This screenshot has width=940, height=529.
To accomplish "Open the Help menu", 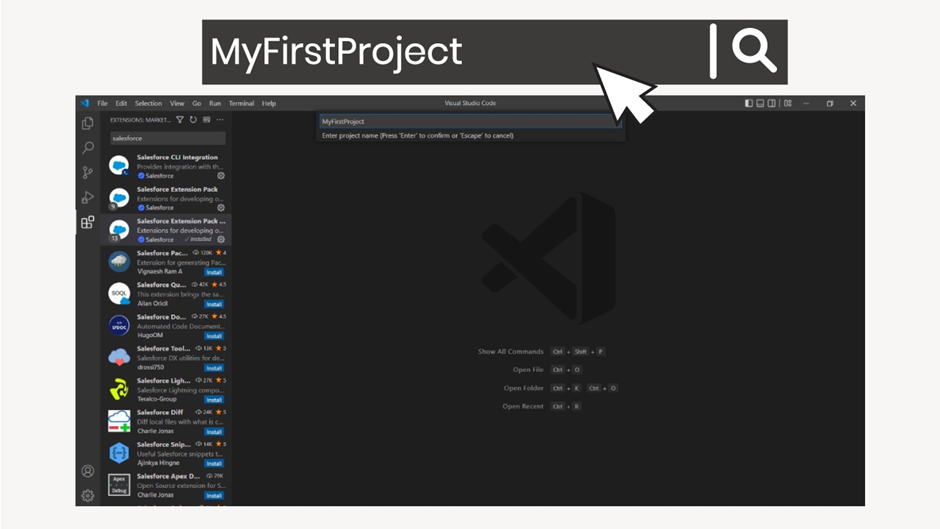I will coord(269,103).
